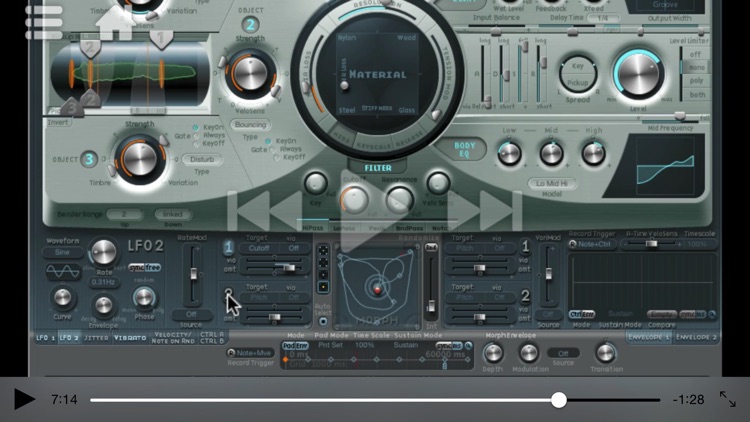Jump back with the skip-to-start overlay
The width and height of the screenshot is (750, 422).
point(265,211)
